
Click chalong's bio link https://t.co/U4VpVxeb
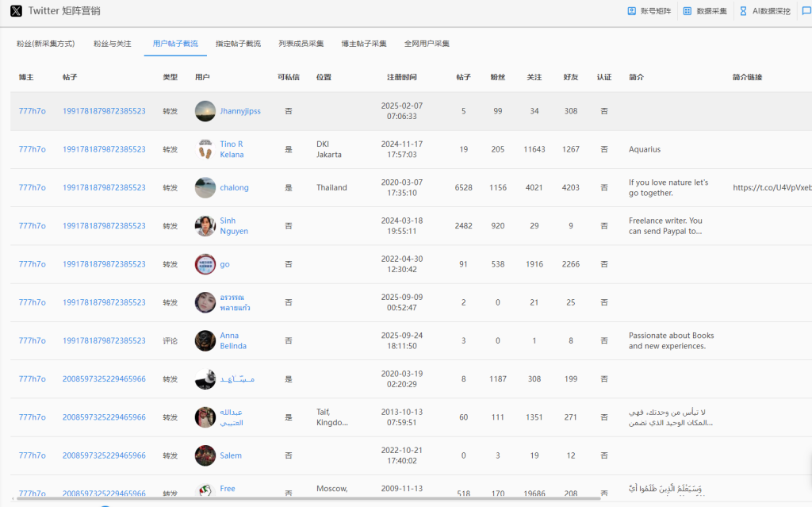pyautogui.click(x=772, y=188)
